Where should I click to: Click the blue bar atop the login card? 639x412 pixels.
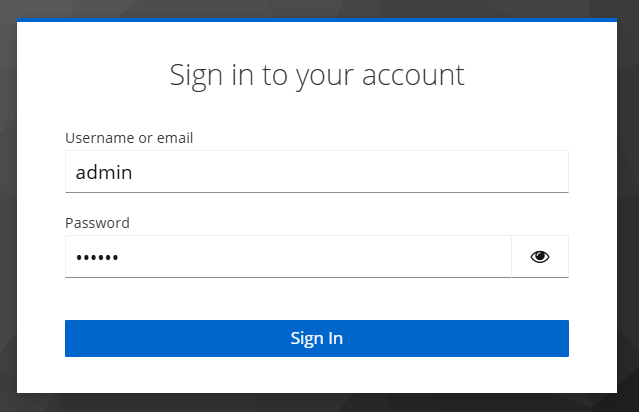[316, 19]
